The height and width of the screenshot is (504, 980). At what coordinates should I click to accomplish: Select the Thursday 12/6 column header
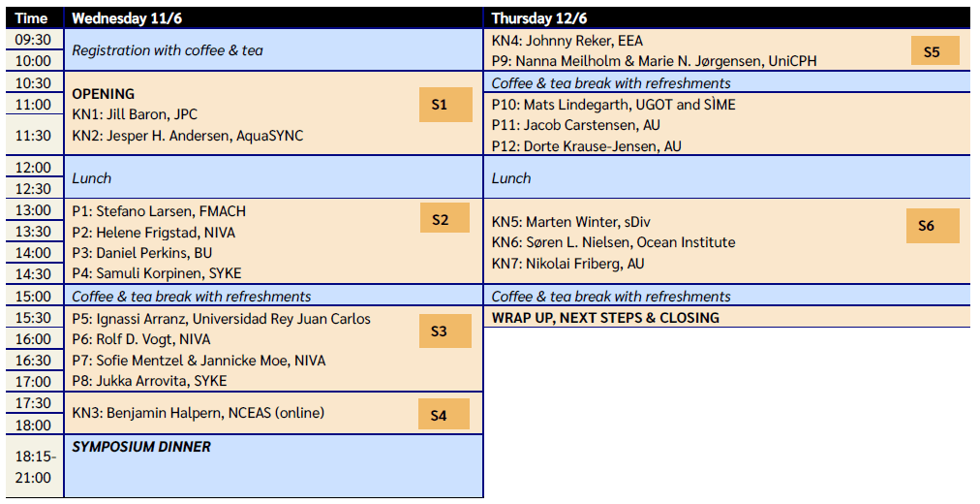tap(539, 17)
